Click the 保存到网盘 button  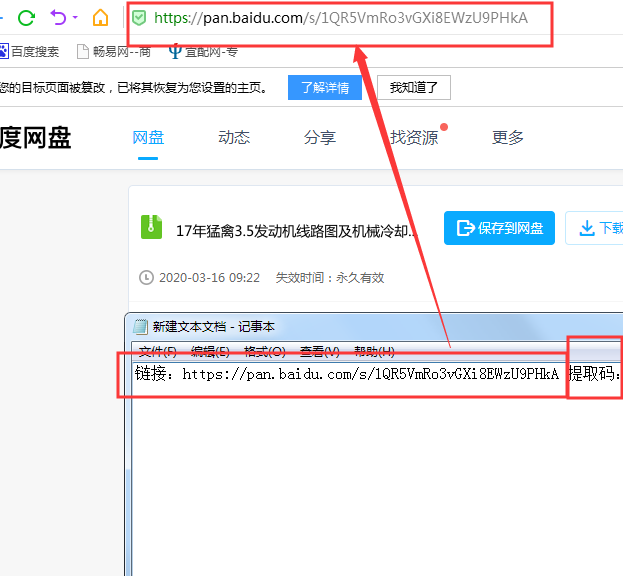coord(499,228)
